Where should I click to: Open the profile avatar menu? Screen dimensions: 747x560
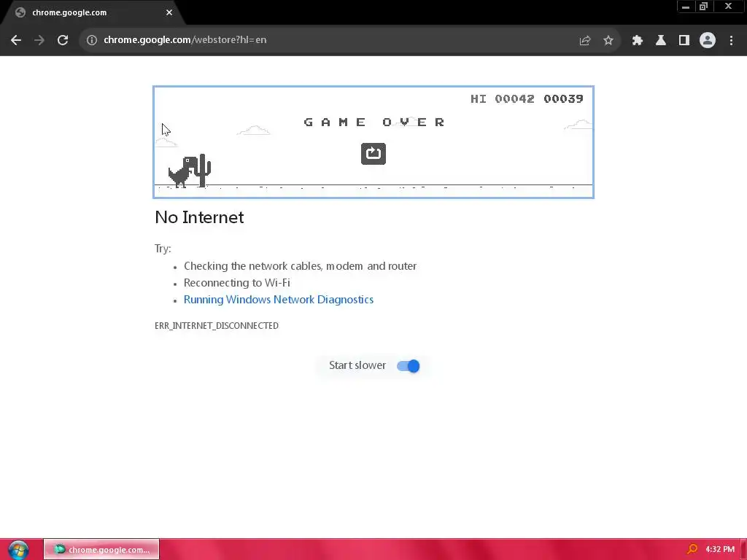point(708,41)
